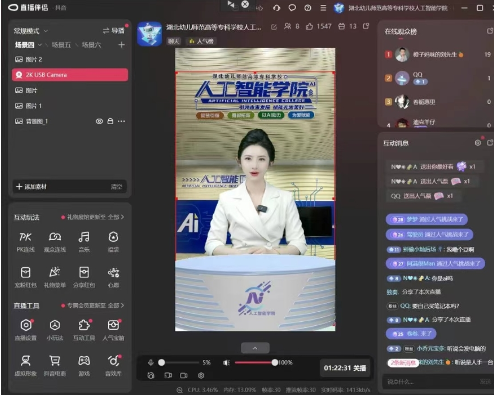Viewport: 494px width, 397px height.
Task: Mute the speaker output icon
Action: pos(226,362)
